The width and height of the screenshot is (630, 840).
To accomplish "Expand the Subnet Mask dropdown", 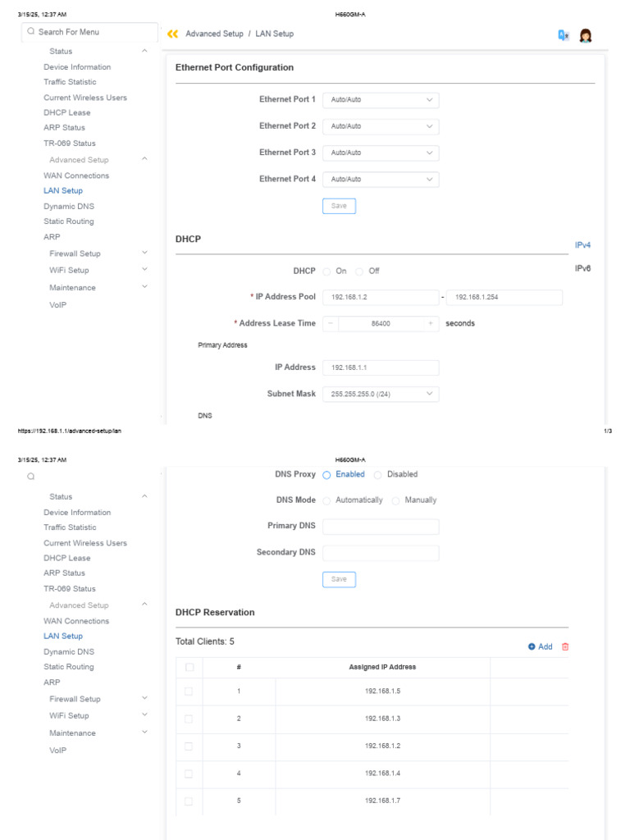I will (x=381, y=395).
